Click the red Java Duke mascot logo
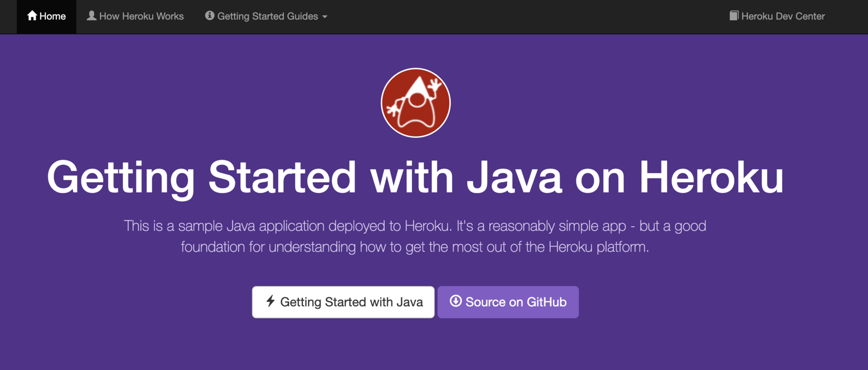Viewport: 868px width, 370px height. coord(416,103)
